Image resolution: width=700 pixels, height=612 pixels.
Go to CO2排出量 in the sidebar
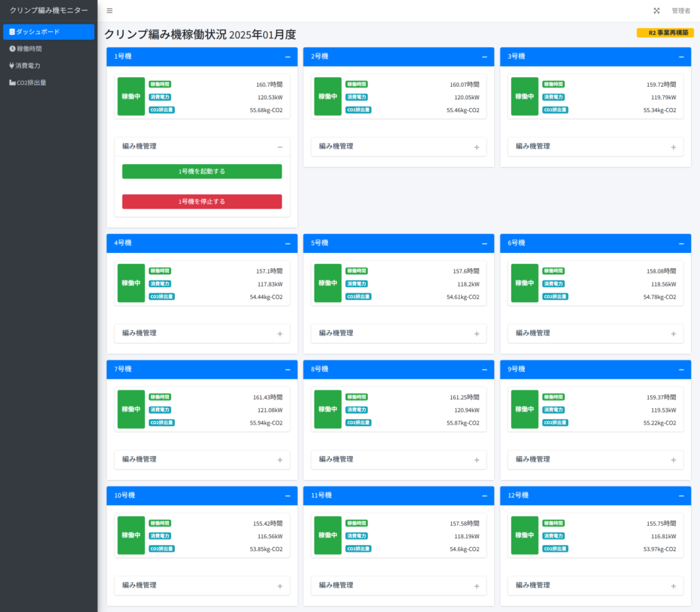tap(31, 83)
